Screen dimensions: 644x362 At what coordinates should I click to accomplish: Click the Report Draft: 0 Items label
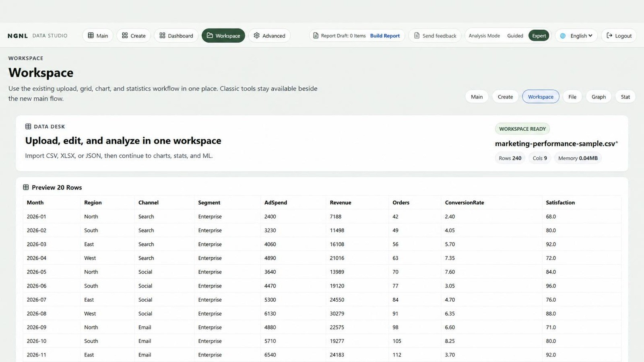343,35
